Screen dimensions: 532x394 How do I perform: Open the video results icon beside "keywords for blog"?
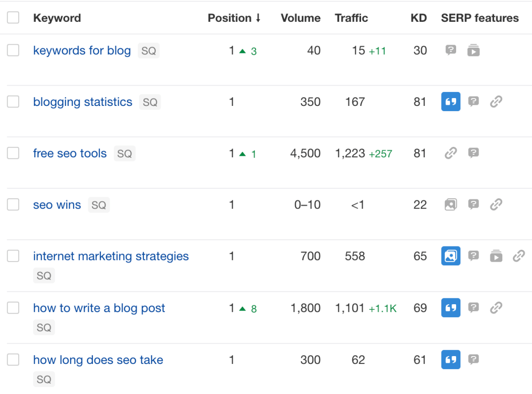(x=473, y=50)
